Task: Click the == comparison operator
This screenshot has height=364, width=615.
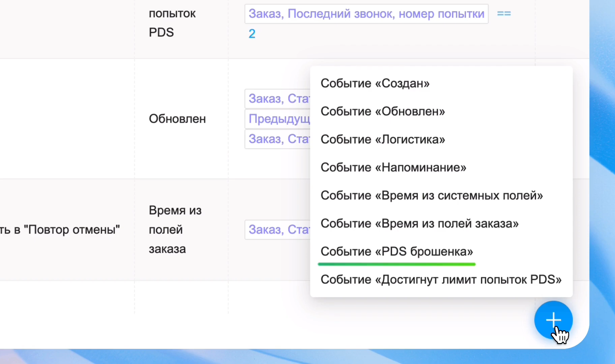Action: (x=504, y=13)
